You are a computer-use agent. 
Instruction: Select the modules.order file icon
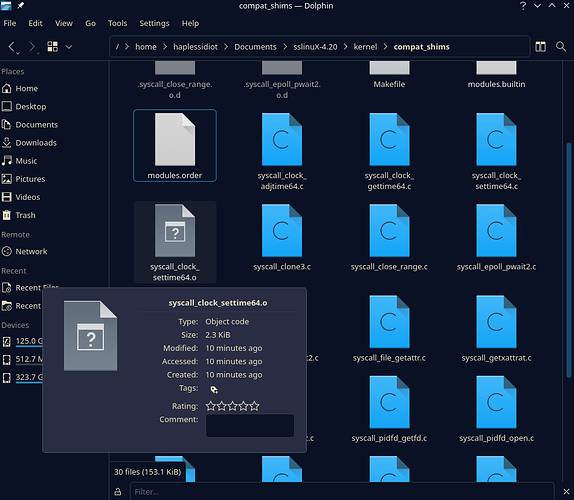click(175, 139)
